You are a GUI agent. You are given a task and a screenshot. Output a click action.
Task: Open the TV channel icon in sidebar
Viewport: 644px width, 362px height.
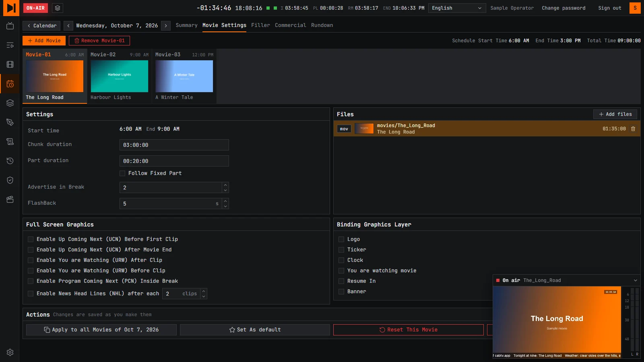(x=10, y=26)
